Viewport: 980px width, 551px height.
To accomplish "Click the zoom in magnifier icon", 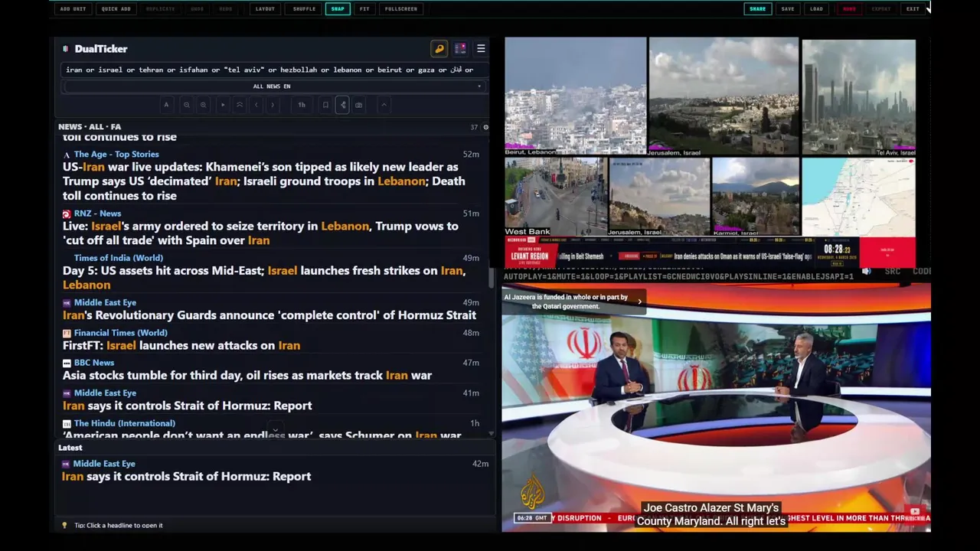I will [203, 105].
